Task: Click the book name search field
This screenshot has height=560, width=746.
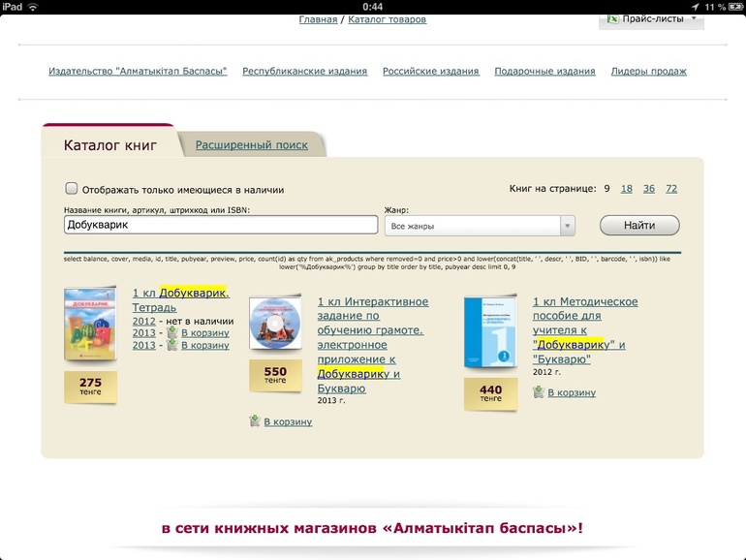Action: click(x=221, y=225)
